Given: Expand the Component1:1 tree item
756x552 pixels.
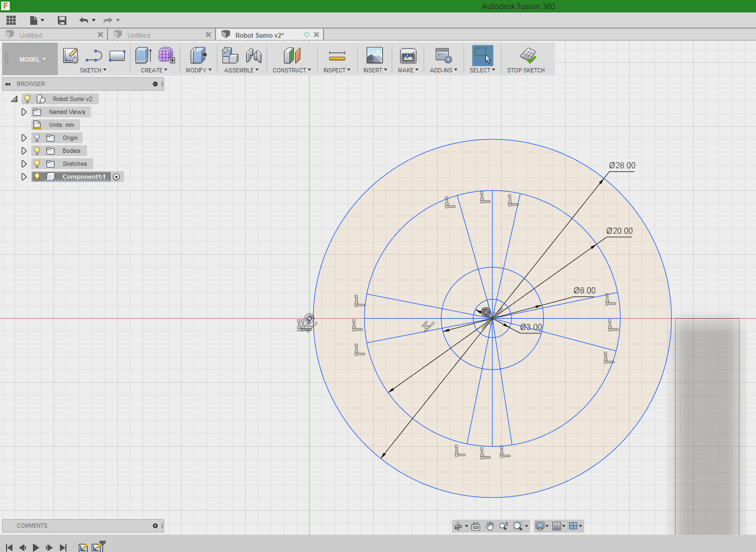Looking at the screenshot, I should (x=24, y=177).
